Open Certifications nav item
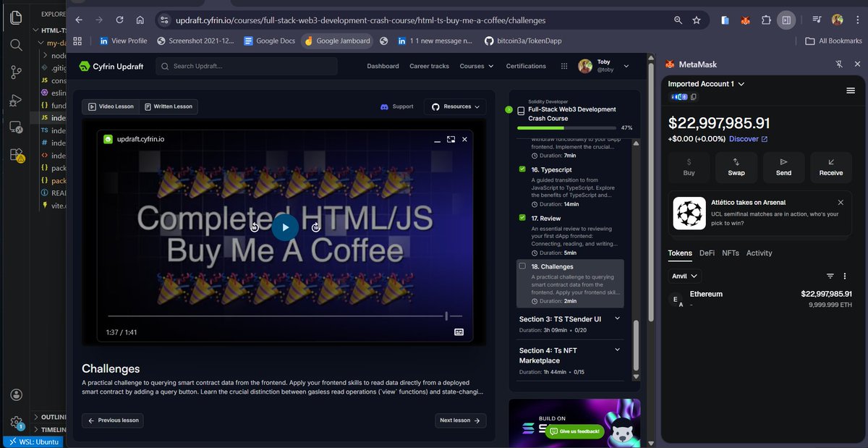This screenshot has width=868, height=448. click(526, 67)
